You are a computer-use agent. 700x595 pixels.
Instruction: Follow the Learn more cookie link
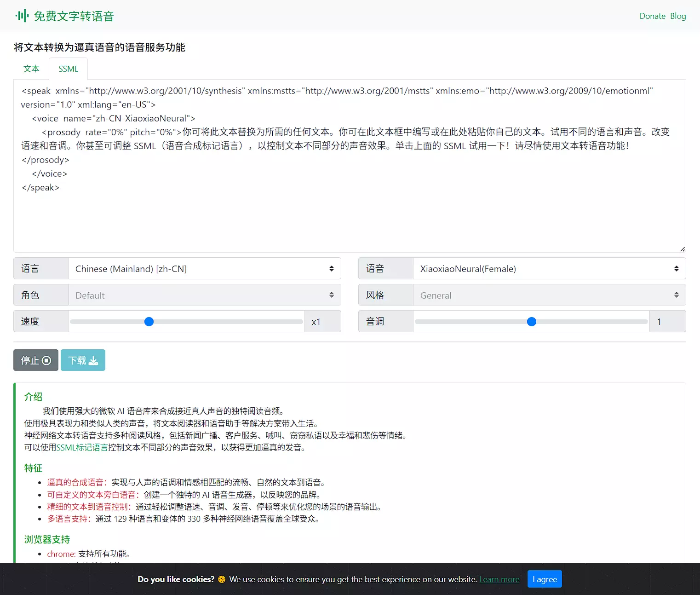(x=499, y=579)
